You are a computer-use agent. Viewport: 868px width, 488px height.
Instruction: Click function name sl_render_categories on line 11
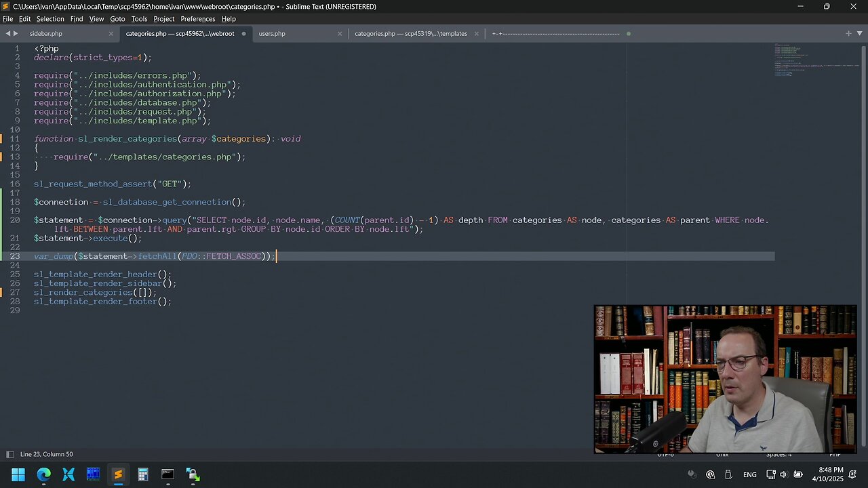coord(127,139)
